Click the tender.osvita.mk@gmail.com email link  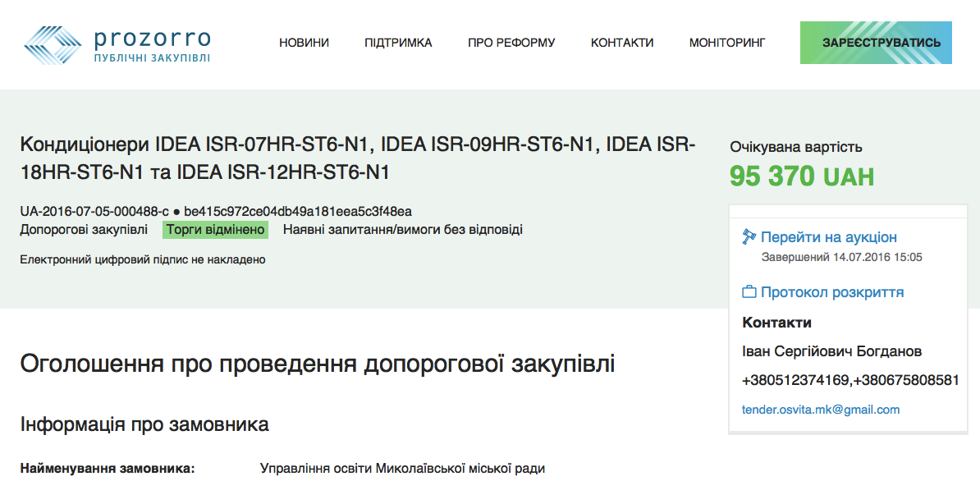(821, 409)
